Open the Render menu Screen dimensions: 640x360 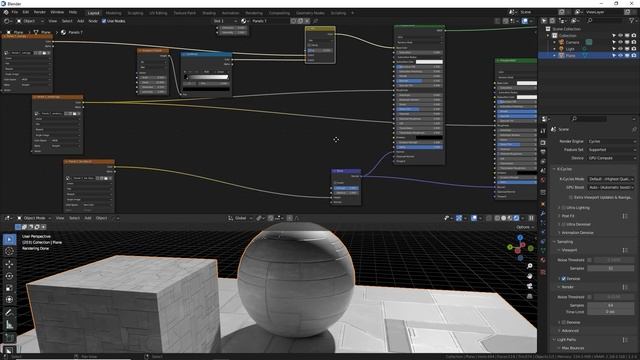coord(40,12)
